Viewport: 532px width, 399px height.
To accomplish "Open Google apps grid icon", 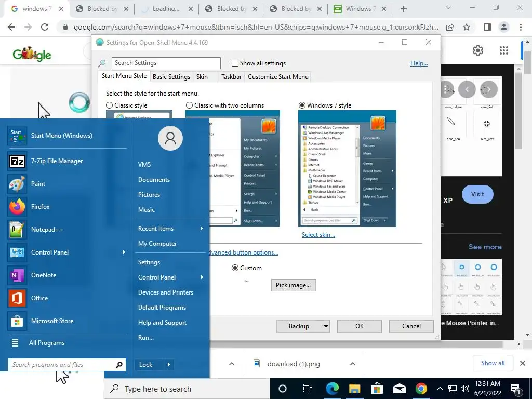I will [x=504, y=50].
